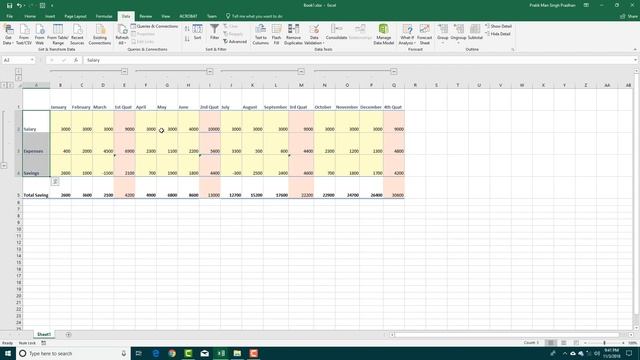Open What-If Analysis dropdown
The height and width of the screenshot is (360, 640).
pyautogui.click(x=407, y=35)
